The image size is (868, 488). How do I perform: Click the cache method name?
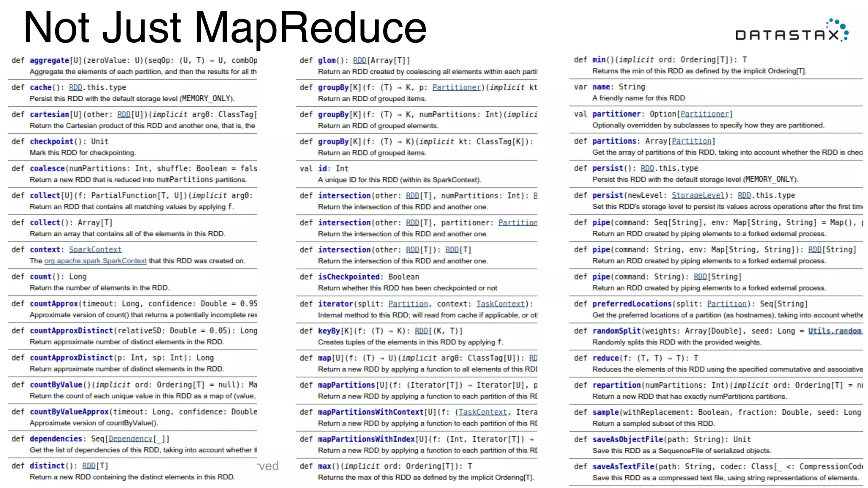(x=41, y=87)
